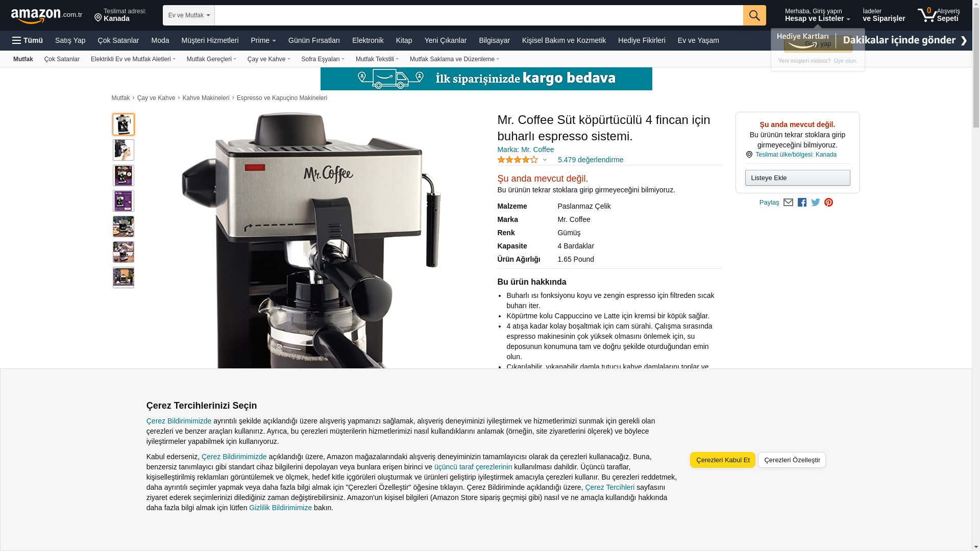Open the Hediye Fikirleri nav item
The width and height of the screenshot is (980, 551).
click(x=641, y=40)
